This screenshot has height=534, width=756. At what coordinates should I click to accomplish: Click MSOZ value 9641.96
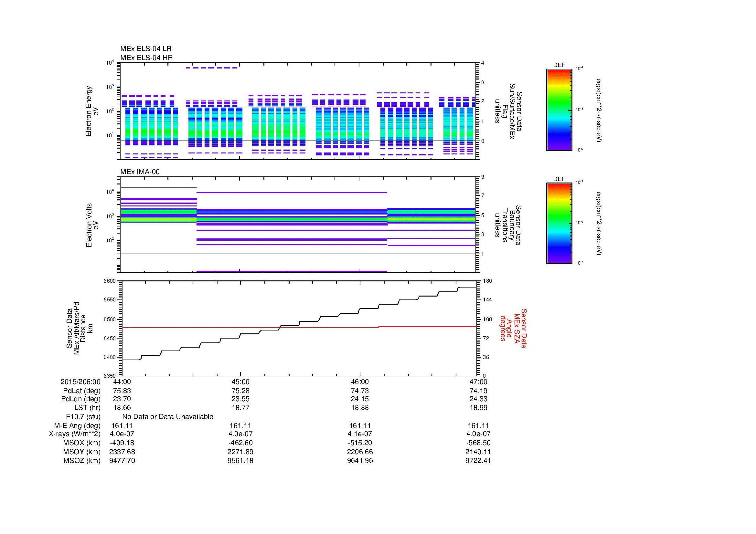pyautogui.click(x=360, y=461)
